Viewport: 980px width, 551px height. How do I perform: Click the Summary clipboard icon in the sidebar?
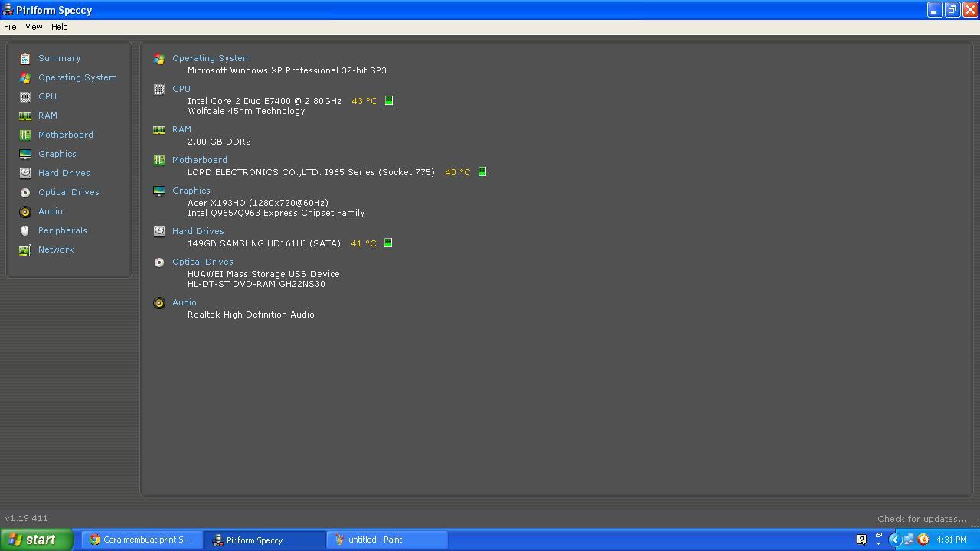click(25, 58)
